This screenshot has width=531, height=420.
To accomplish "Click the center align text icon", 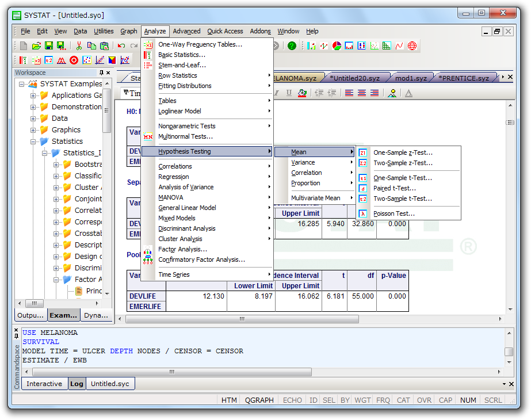I will coord(362,93).
